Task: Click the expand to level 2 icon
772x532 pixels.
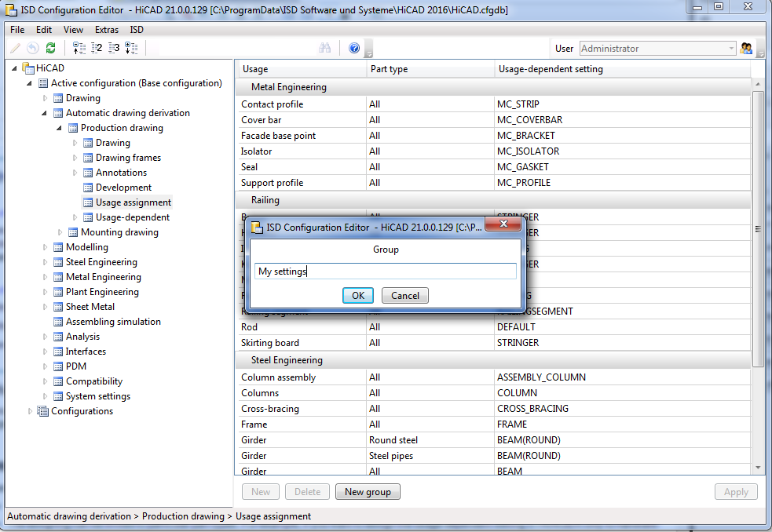Action: click(x=97, y=49)
